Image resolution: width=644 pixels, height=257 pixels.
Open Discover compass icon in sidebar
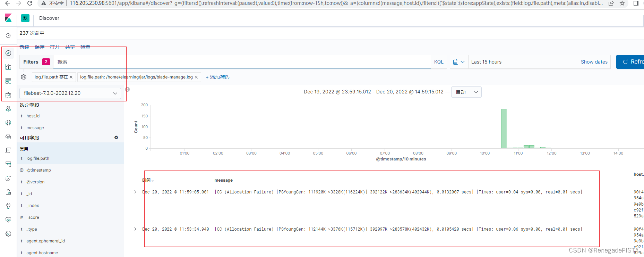pos(8,53)
